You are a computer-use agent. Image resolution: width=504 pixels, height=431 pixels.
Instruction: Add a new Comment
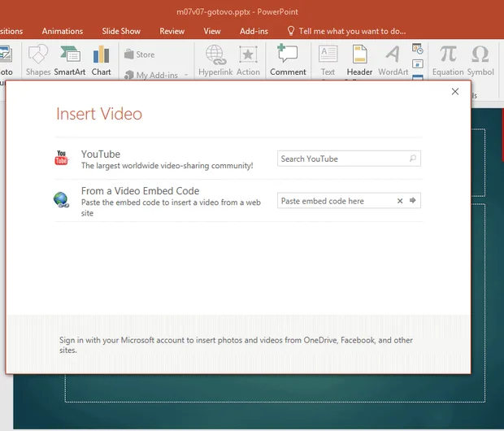click(x=288, y=60)
